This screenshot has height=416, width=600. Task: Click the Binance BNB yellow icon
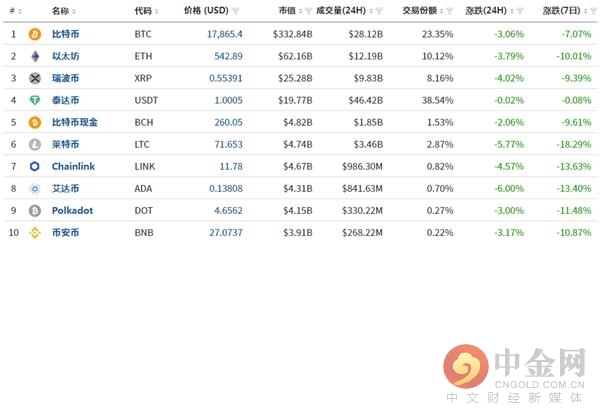pos(35,233)
